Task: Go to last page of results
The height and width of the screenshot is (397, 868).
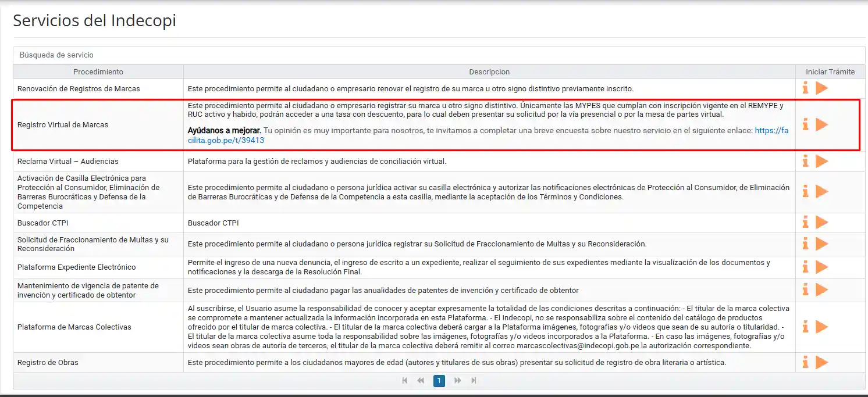Action: pyautogui.click(x=474, y=381)
